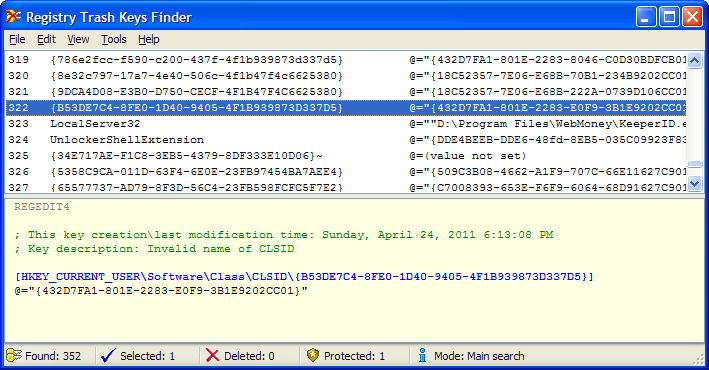Image resolution: width=709 pixels, height=370 pixels.
Task: Click the blue checkmark Selected icon
Action: [108, 356]
